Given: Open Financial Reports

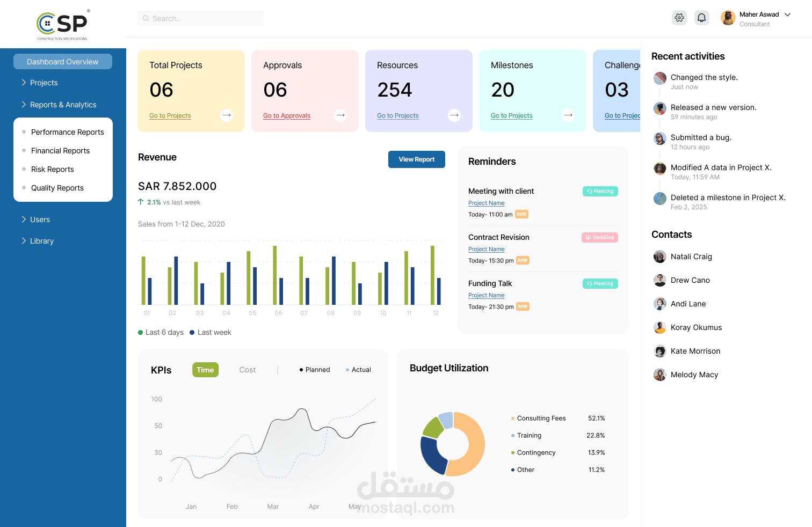Looking at the screenshot, I should (x=61, y=151).
